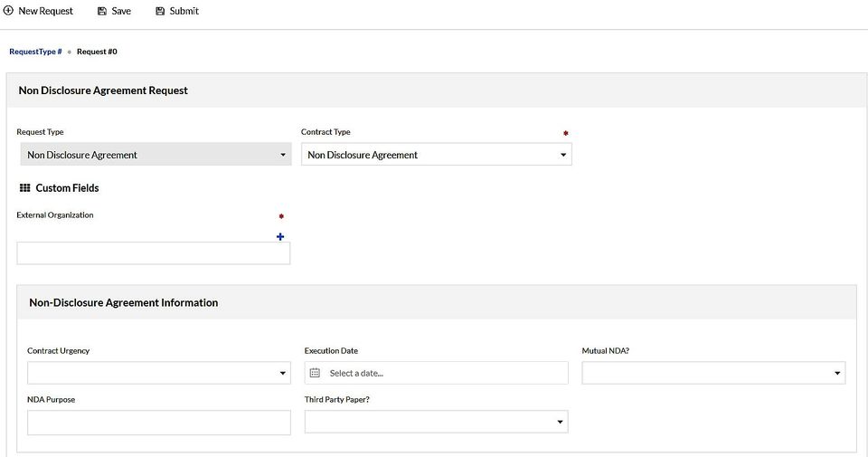Click the calendar icon in Execution Date
This screenshot has height=457, width=868.
315,373
